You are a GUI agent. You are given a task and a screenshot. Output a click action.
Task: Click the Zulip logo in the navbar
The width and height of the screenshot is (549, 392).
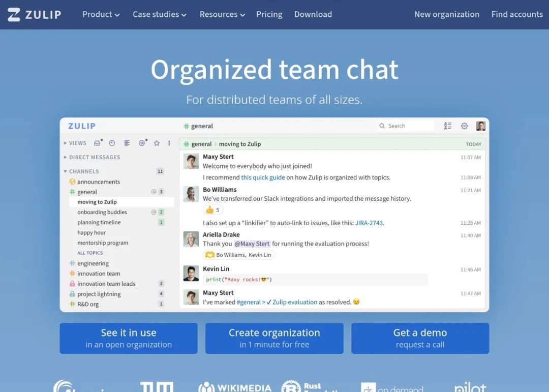click(x=35, y=14)
